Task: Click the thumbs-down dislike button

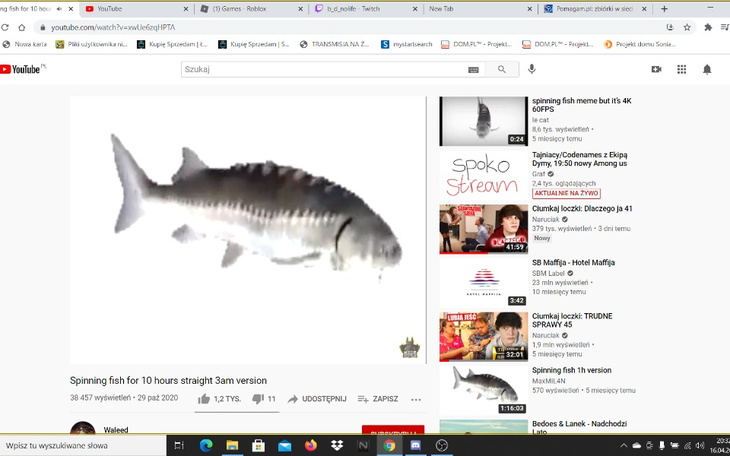Action: pos(258,399)
